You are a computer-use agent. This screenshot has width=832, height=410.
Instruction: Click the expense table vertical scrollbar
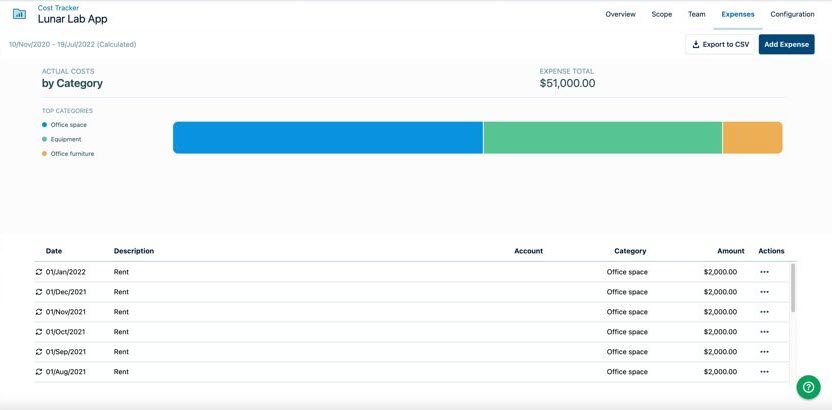point(794,289)
